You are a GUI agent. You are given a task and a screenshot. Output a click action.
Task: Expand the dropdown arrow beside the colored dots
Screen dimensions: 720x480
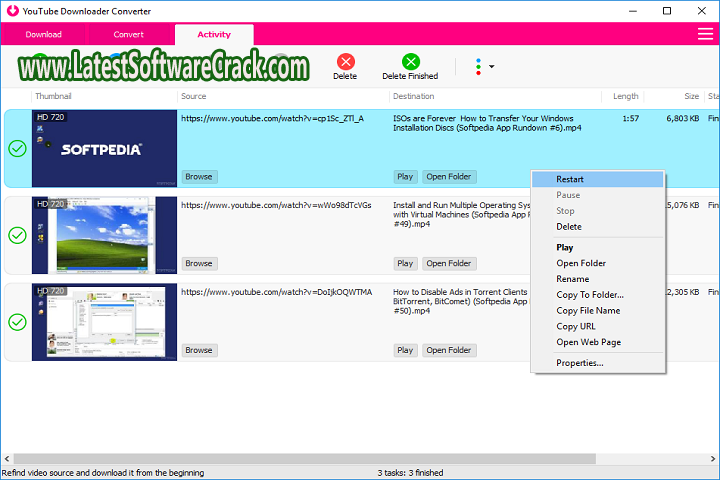pyautogui.click(x=491, y=67)
